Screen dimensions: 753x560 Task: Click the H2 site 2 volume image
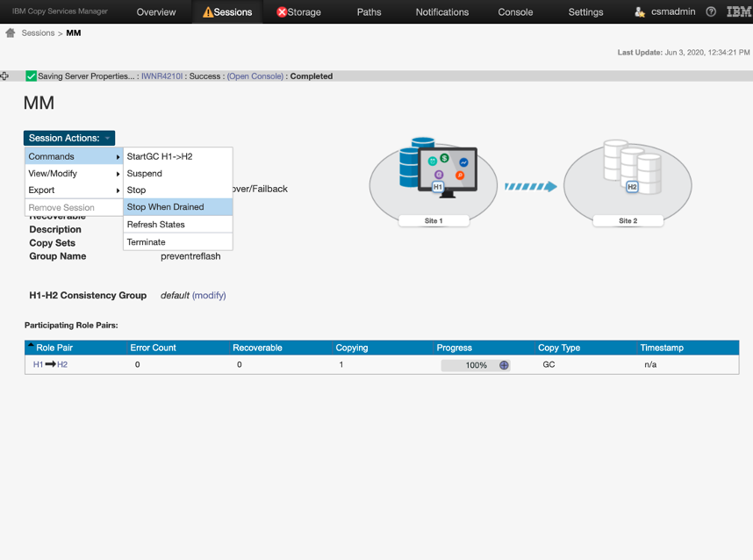coord(632,167)
